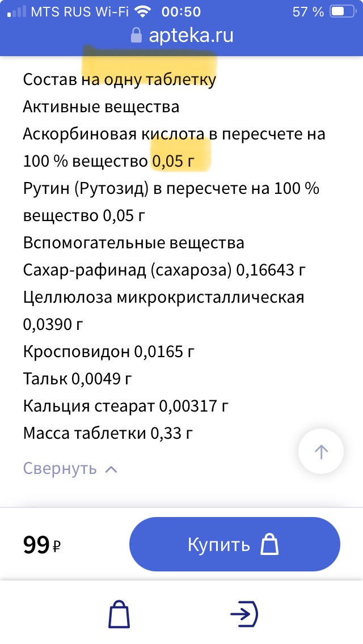Tap the Активные вещества heading
Viewport: 363px width, 644px height.
point(101,107)
